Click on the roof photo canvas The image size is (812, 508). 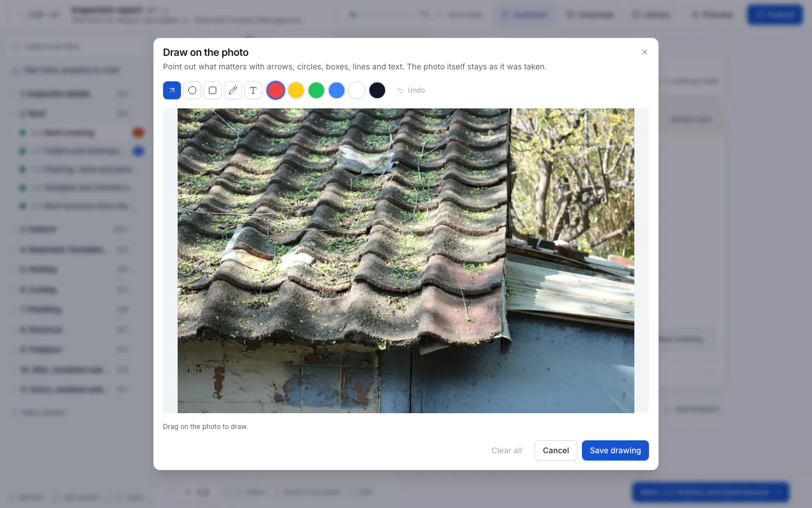pos(406,261)
